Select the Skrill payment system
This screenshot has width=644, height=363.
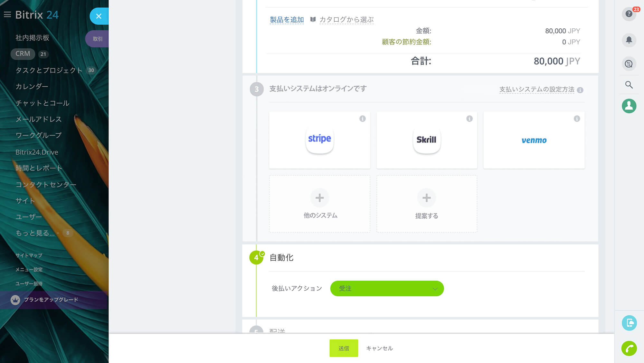coord(427,140)
